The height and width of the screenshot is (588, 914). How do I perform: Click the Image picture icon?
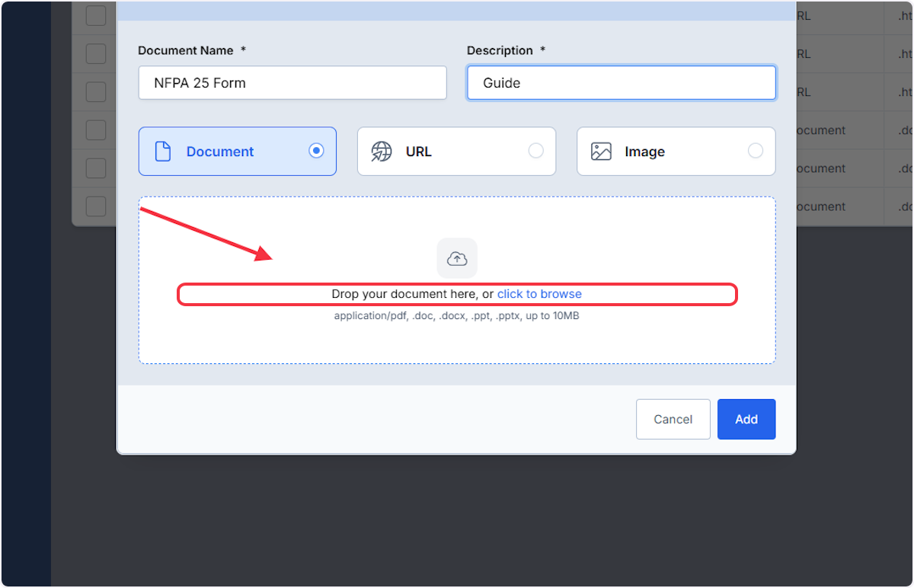coord(601,152)
